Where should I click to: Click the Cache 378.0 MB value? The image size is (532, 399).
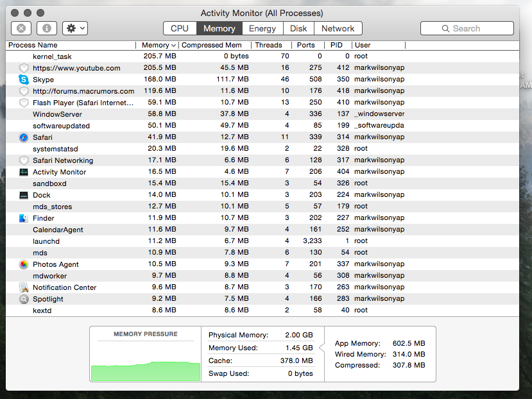(x=296, y=361)
